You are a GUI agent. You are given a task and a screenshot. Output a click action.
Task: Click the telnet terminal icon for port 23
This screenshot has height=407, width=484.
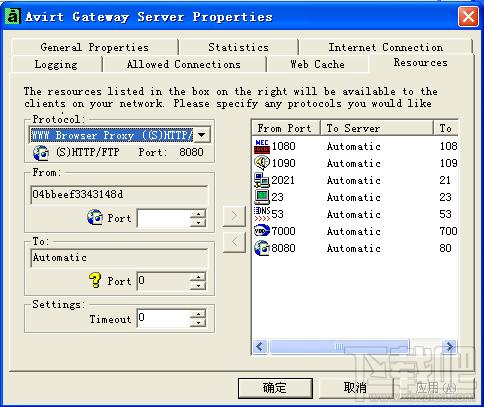click(262, 197)
